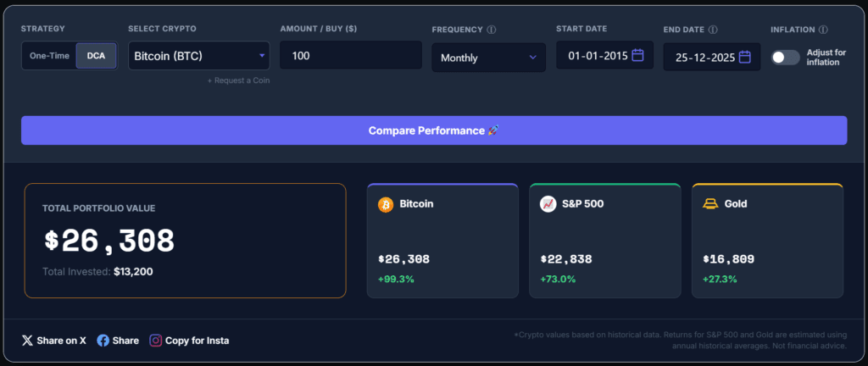Viewport: 868px width, 366px height.
Task: Open the Select Crypto dropdown
Action: pyautogui.click(x=198, y=56)
